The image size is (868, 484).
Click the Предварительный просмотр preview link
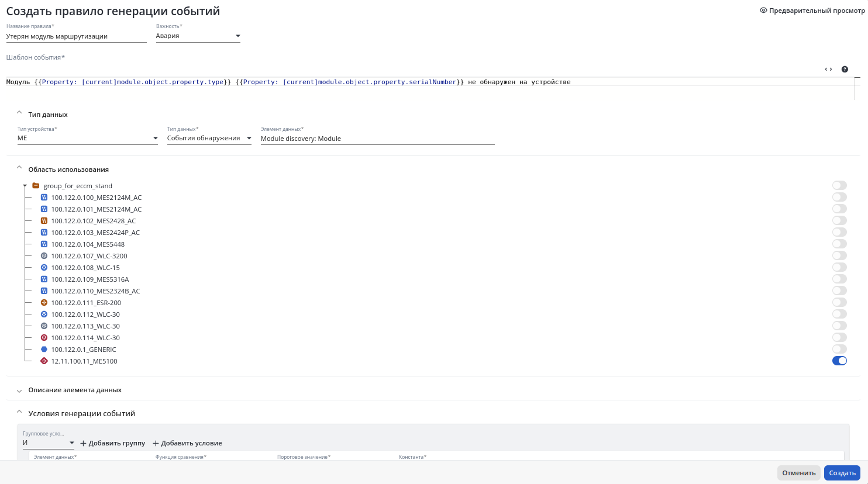click(x=812, y=11)
